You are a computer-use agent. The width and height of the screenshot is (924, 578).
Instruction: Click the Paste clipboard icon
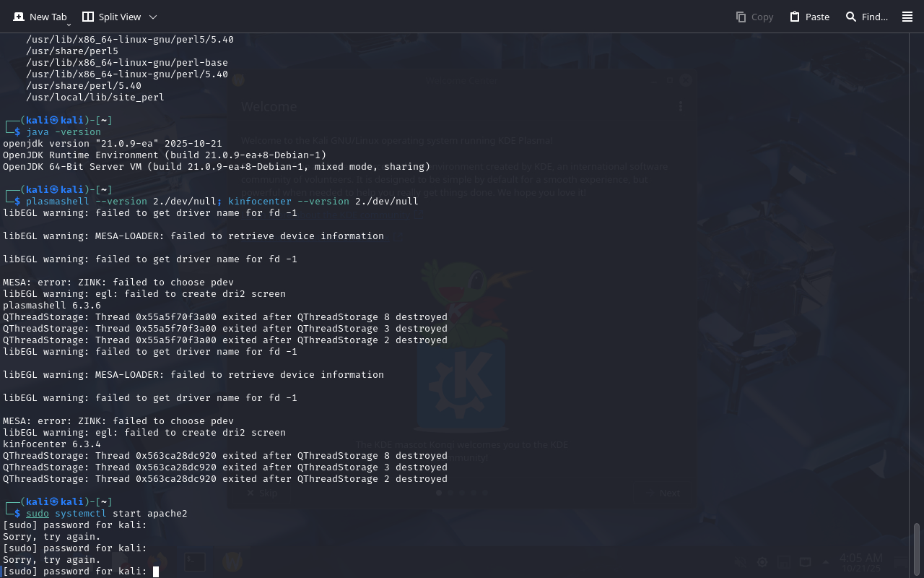[795, 17]
